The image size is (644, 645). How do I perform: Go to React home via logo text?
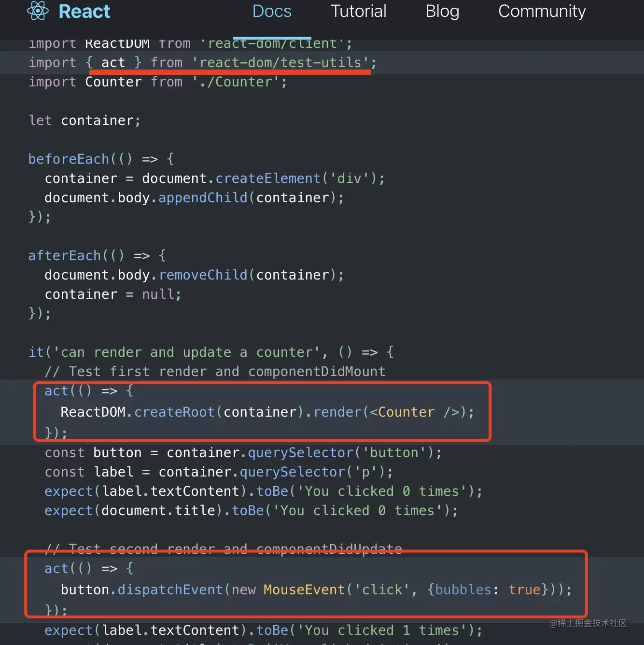[x=84, y=11]
